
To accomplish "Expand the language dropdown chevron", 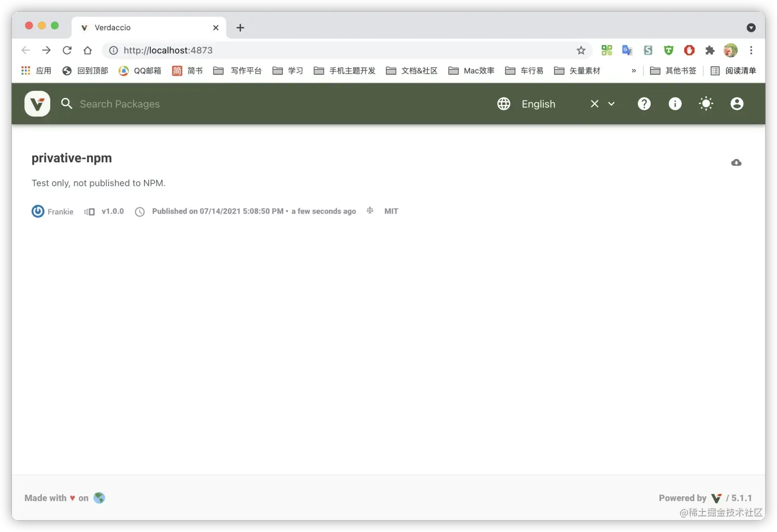I will coord(611,104).
